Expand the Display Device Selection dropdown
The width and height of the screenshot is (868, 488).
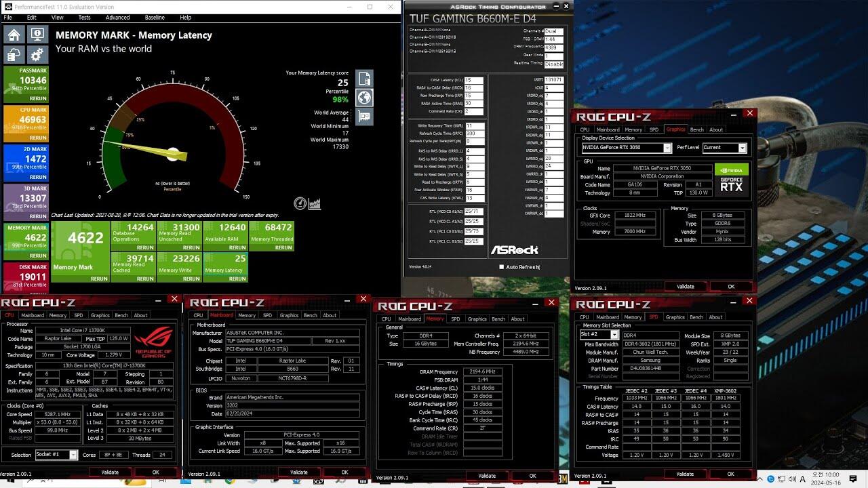[667, 148]
